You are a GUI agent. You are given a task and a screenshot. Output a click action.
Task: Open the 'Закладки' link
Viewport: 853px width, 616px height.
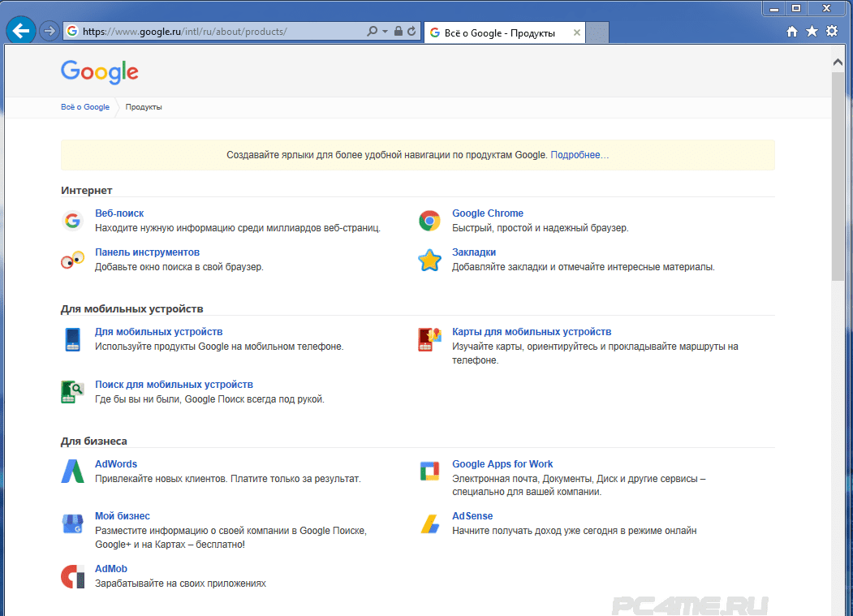[474, 252]
